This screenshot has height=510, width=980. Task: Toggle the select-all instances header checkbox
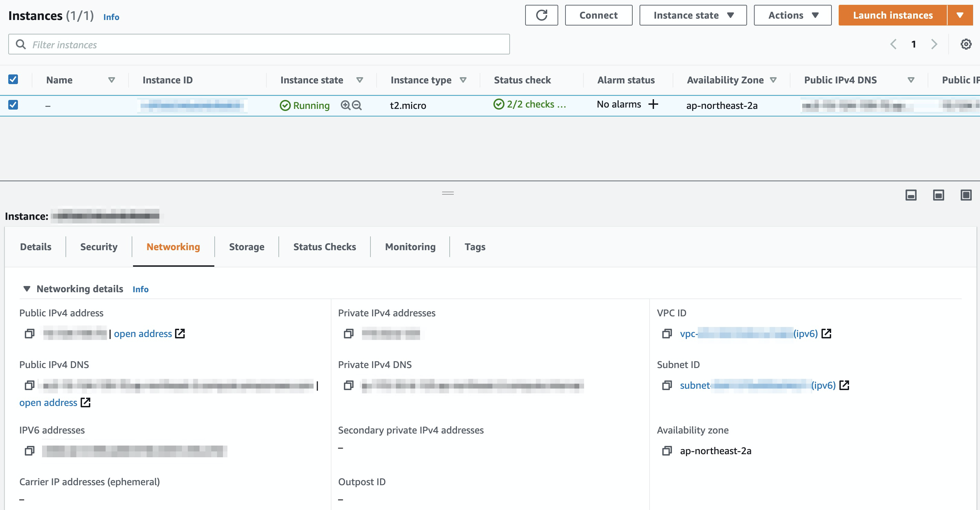(13, 80)
